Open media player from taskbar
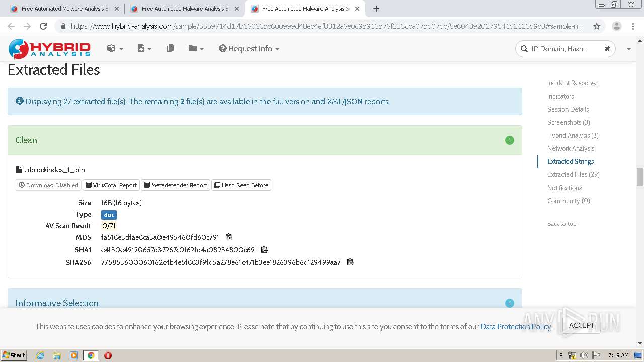The image size is (644, 362). tap(74, 355)
